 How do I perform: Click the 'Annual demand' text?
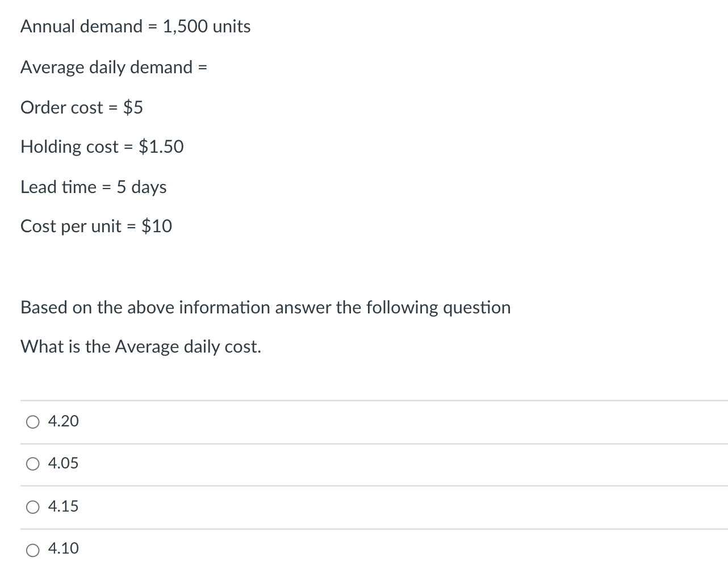coord(82,27)
